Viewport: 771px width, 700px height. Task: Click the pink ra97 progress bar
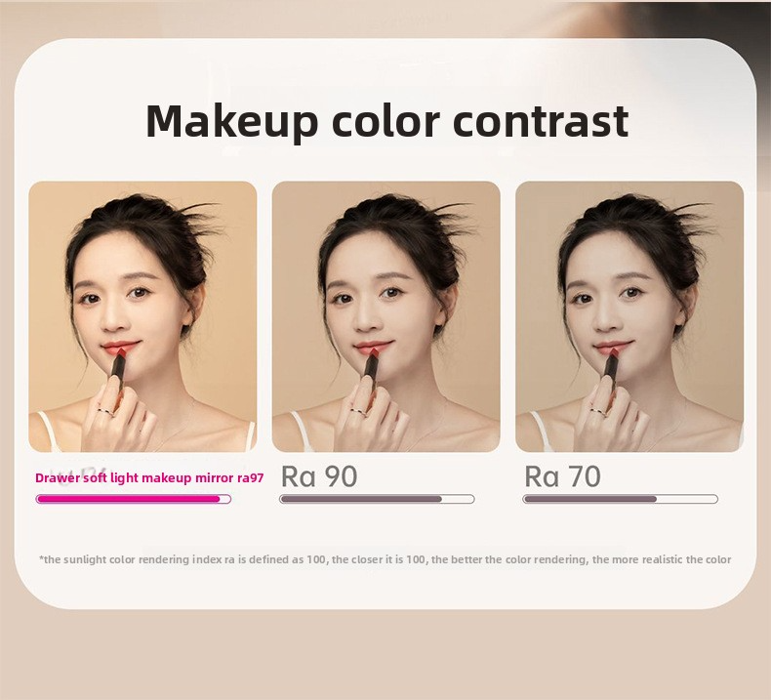[134, 499]
